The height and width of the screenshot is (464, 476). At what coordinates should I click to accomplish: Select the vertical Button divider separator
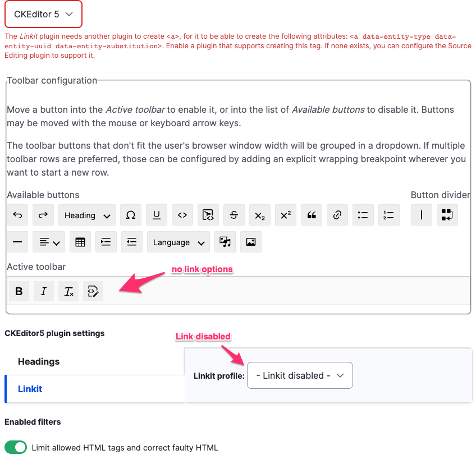pos(421,215)
